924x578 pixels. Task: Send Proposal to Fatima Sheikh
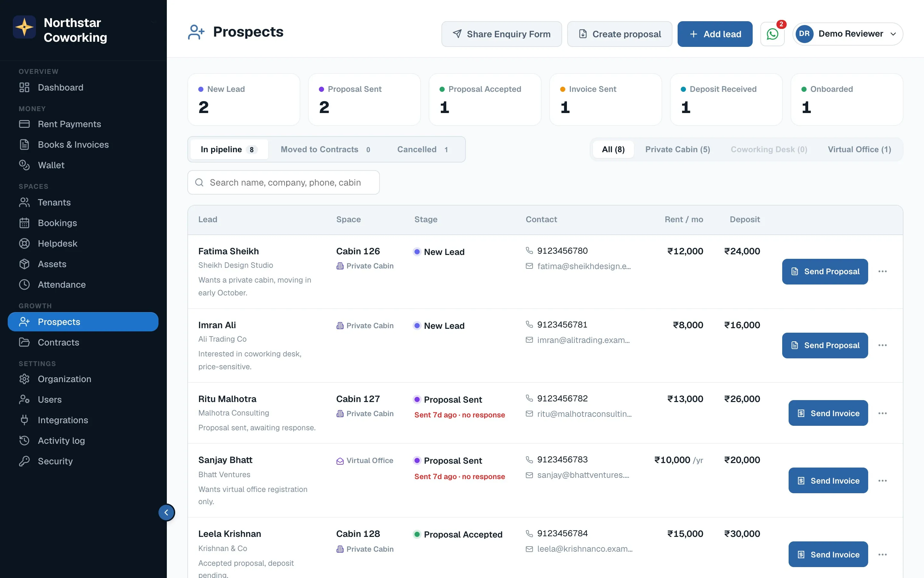click(825, 271)
